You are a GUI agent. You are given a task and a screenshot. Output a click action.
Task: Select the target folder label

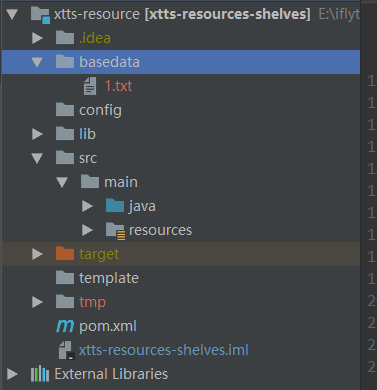[99, 255]
